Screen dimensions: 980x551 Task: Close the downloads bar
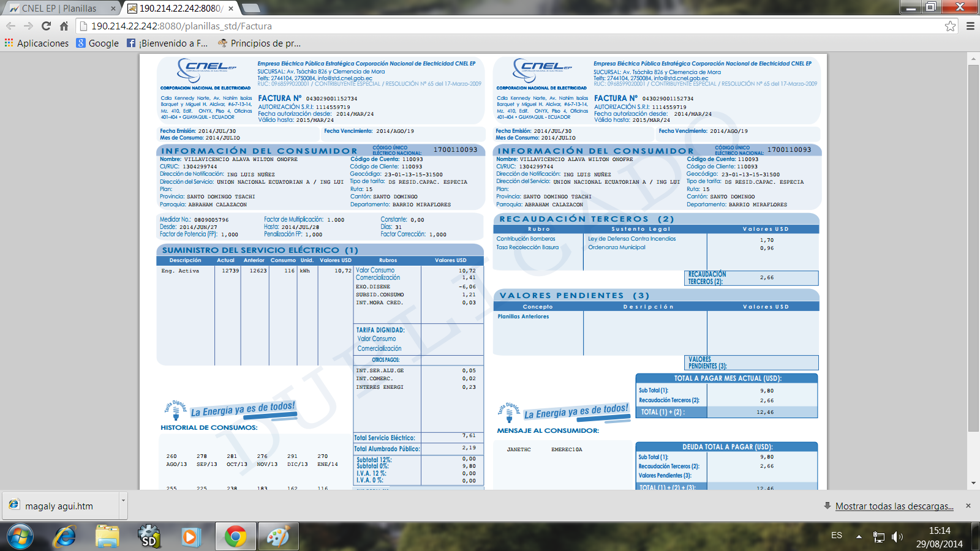(968, 506)
